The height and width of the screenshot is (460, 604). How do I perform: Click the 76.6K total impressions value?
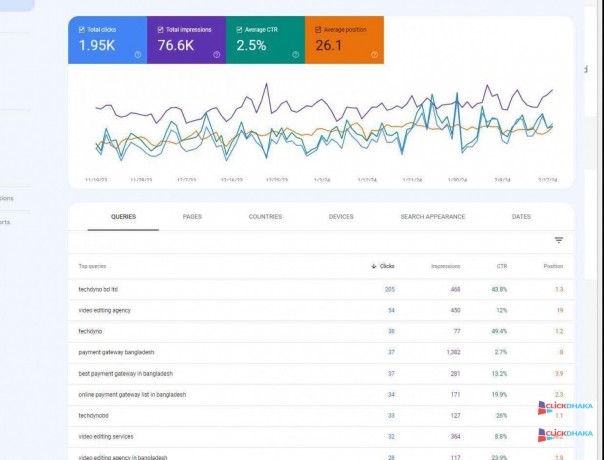click(176, 45)
